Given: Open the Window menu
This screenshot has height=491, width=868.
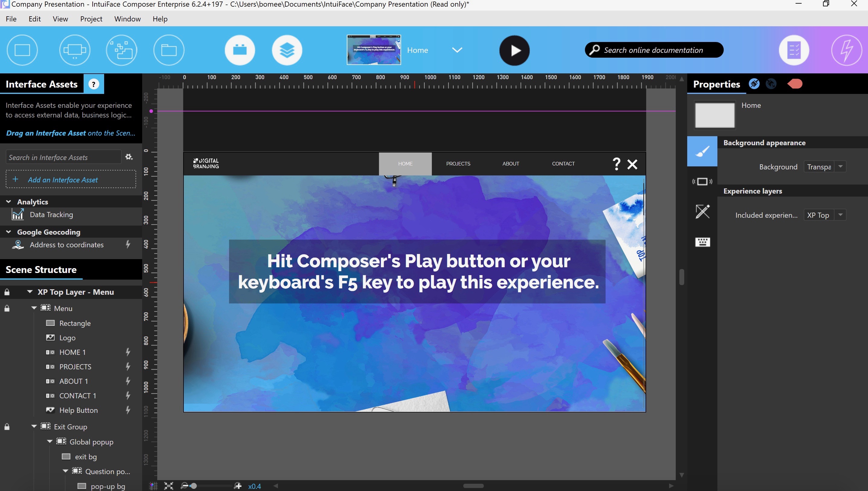Looking at the screenshot, I should 127,19.
